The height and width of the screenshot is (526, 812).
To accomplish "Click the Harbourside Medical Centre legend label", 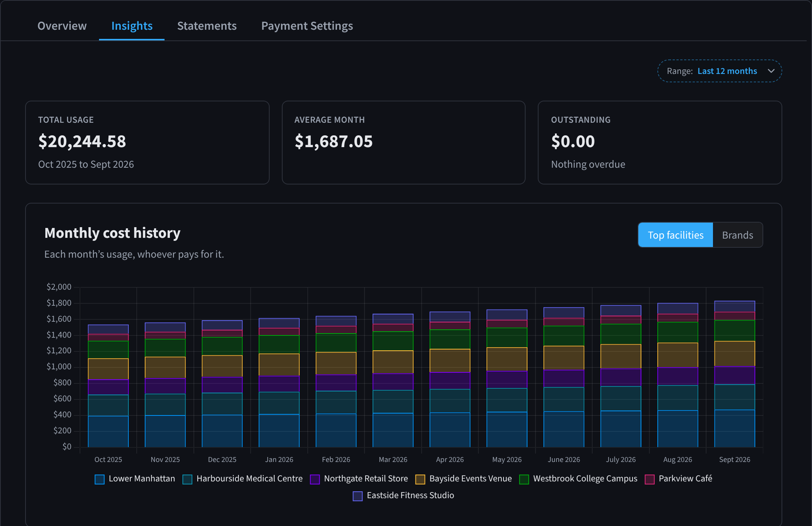I will point(249,479).
